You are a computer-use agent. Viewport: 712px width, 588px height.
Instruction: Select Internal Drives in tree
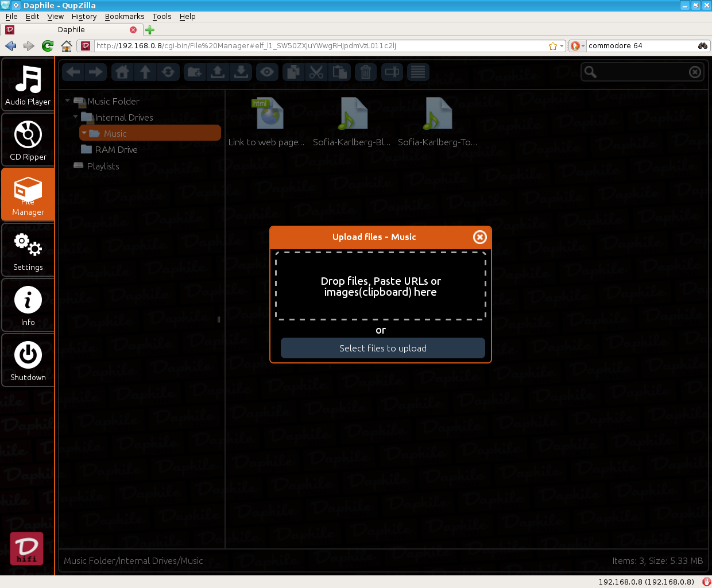click(124, 117)
